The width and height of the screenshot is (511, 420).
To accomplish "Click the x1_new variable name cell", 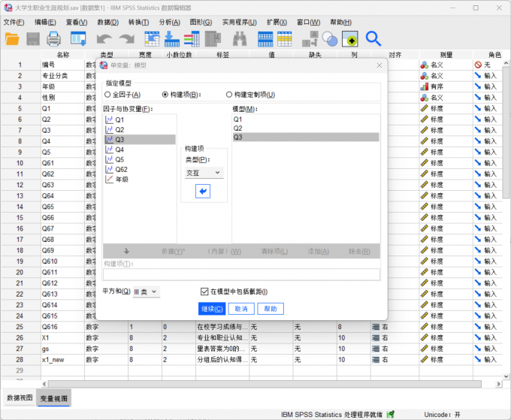I will 62,360.
